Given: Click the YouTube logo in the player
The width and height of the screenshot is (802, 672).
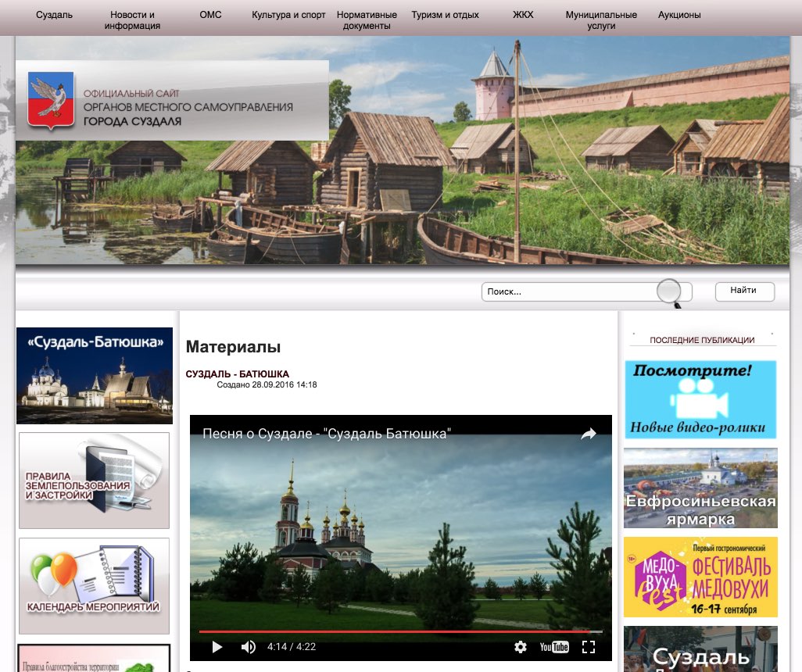Looking at the screenshot, I should [x=554, y=647].
